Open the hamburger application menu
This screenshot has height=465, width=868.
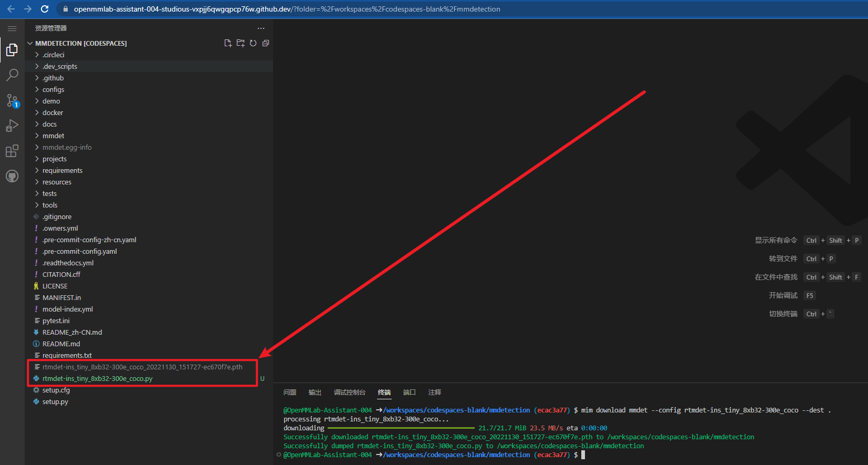pyautogui.click(x=12, y=28)
